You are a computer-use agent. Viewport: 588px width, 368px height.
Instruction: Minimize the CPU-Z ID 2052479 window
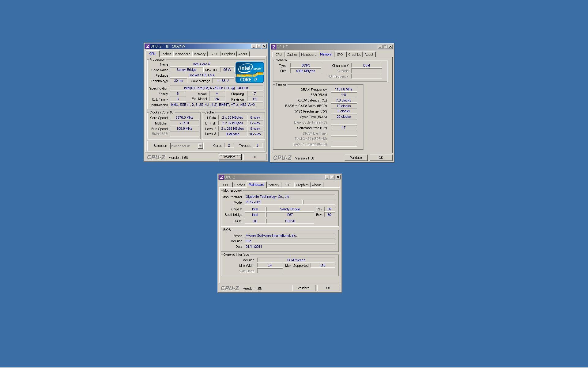point(254,46)
